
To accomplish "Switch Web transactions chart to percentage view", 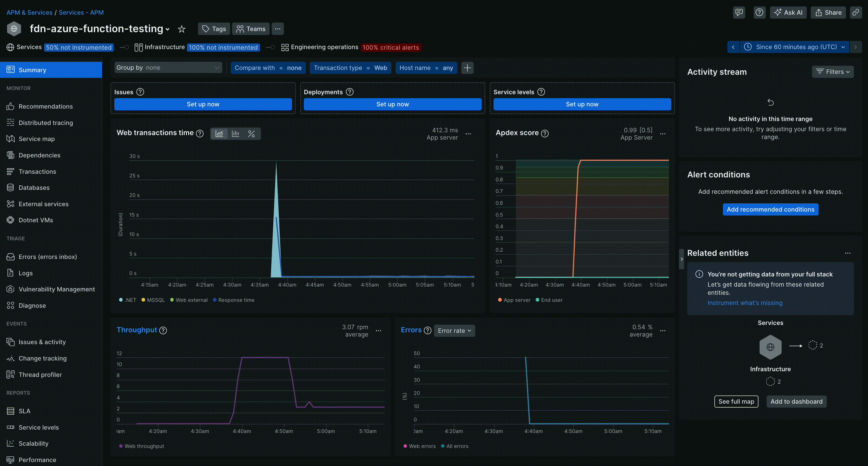I will 251,134.
